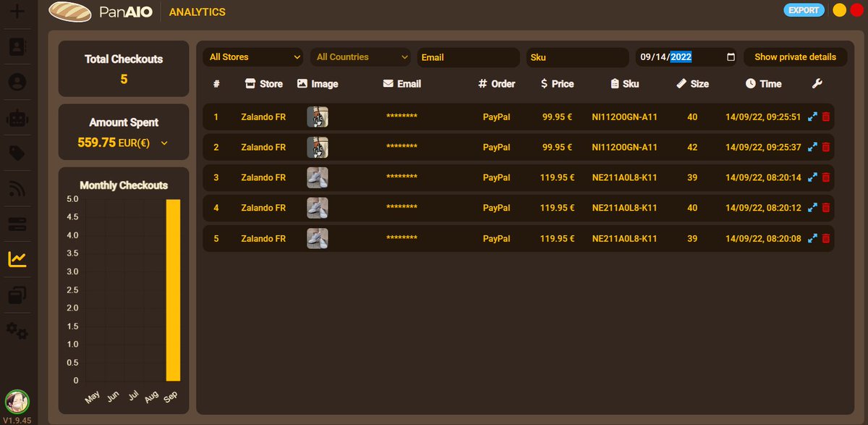Open product thumbnail in row 4
The image size is (868, 425).
click(x=318, y=208)
